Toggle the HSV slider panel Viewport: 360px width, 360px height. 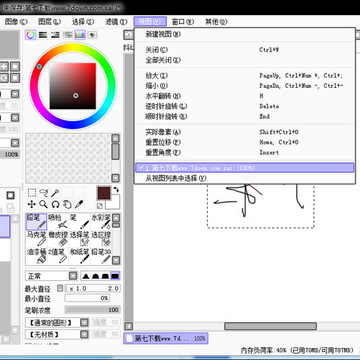[x=55, y=34]
